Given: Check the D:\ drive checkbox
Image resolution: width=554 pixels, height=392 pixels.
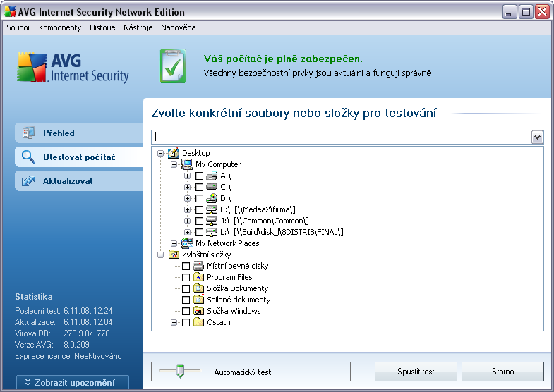Looking at the screenshot, I should point(199,198).
